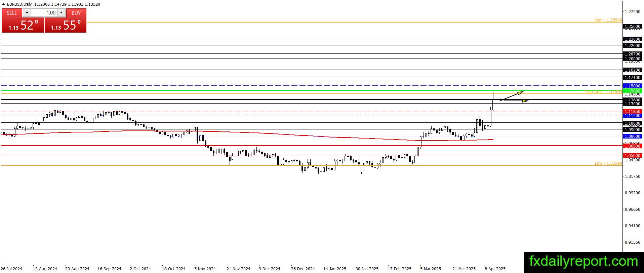Click the 26 Jul 2024 date label
This screenshot has width=644, height=273.
click(x=12, y=269)
